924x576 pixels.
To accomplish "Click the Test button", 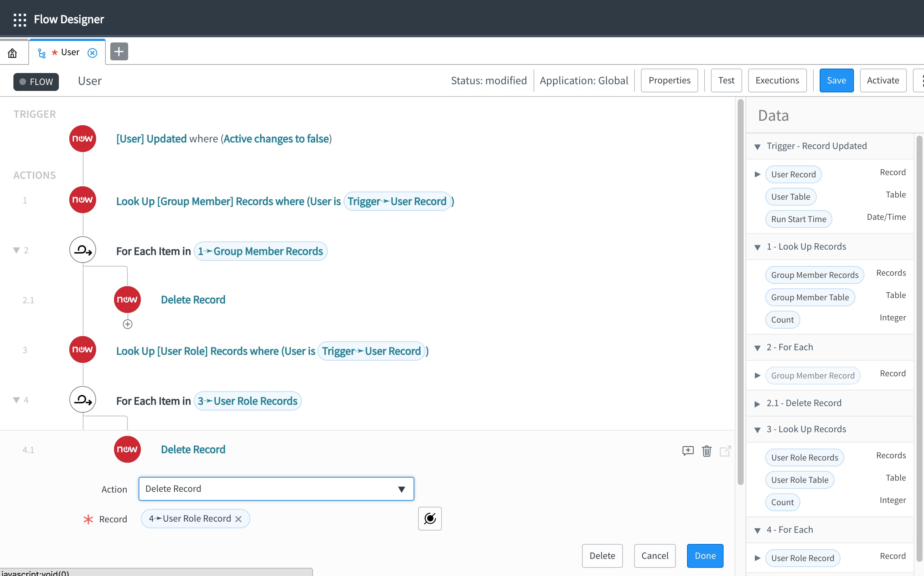I will click(725, 80).
